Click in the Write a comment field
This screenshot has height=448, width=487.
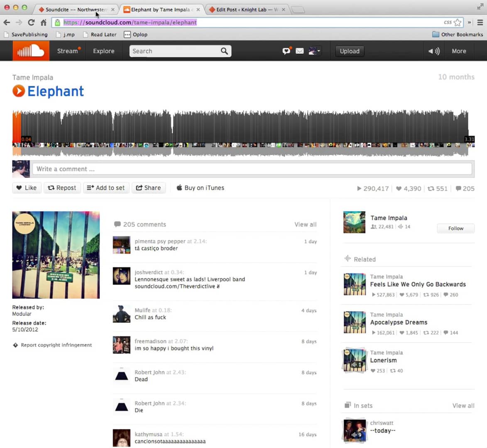pos(252,169)
